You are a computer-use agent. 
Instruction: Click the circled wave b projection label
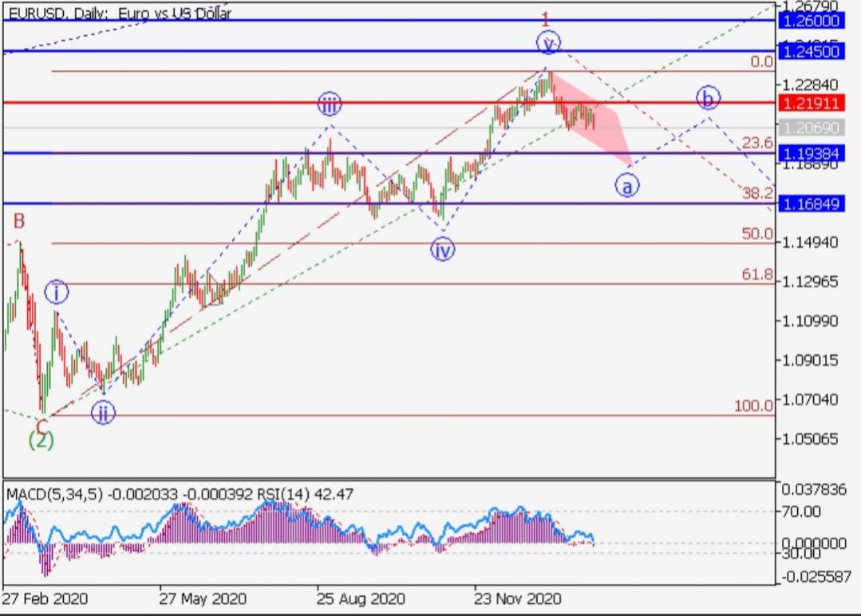707,98
